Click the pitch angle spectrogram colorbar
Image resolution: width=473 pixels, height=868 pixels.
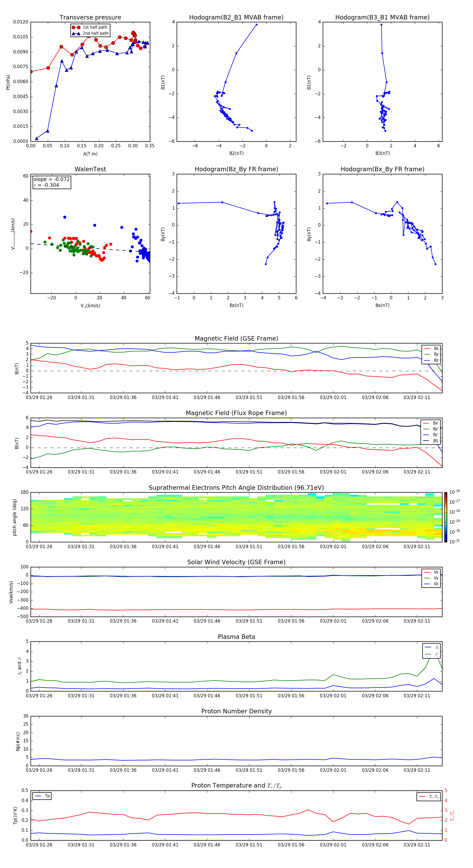tap(446, 517)
